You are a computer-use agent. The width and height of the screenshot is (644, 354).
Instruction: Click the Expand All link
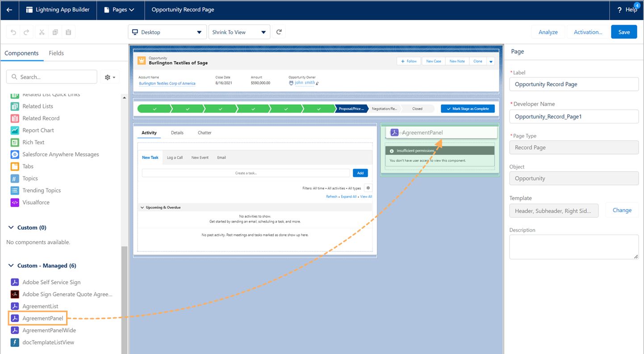[349, 197]
